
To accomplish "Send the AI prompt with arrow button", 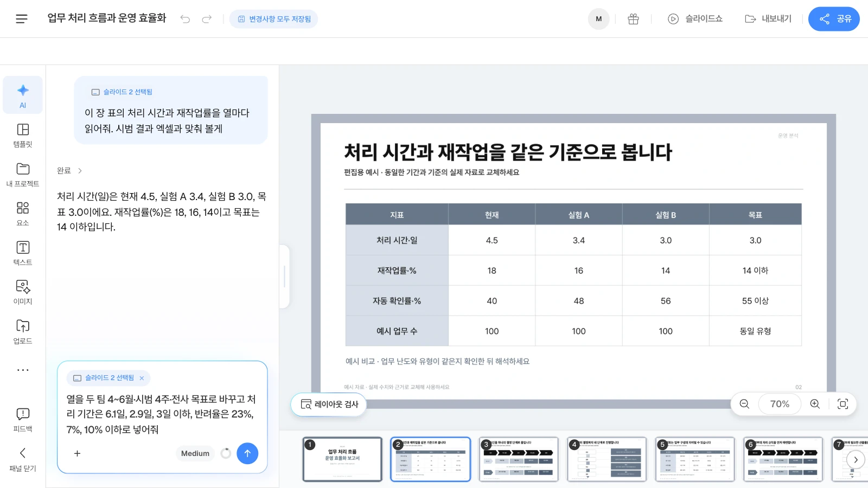I will pyautogui.click(x=247, y=453).
